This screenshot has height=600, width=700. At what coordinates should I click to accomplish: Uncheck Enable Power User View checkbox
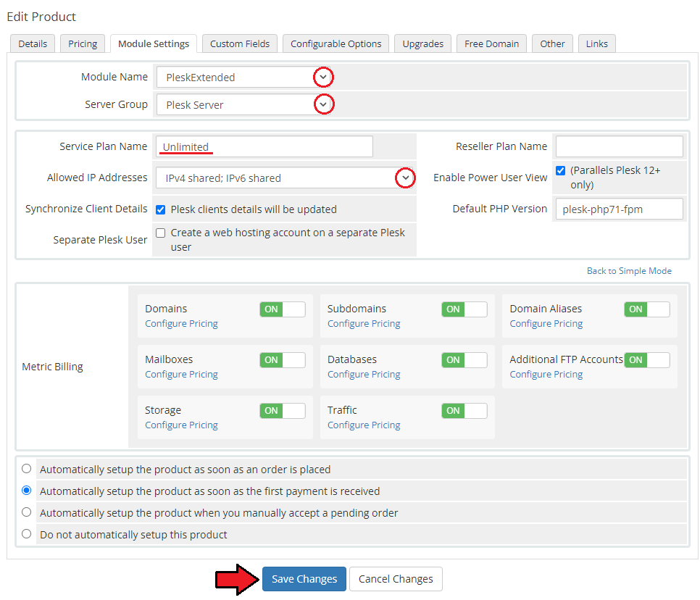(561, 170)
